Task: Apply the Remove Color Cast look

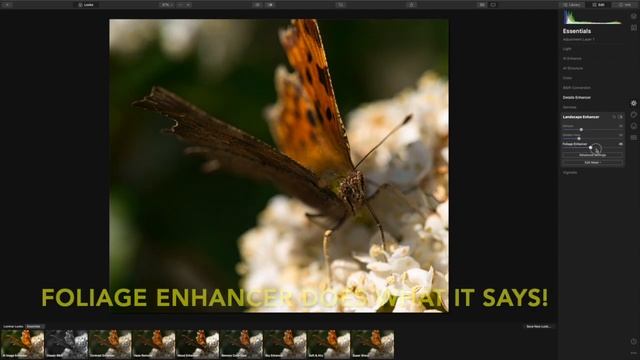Action: click(241, 344)
